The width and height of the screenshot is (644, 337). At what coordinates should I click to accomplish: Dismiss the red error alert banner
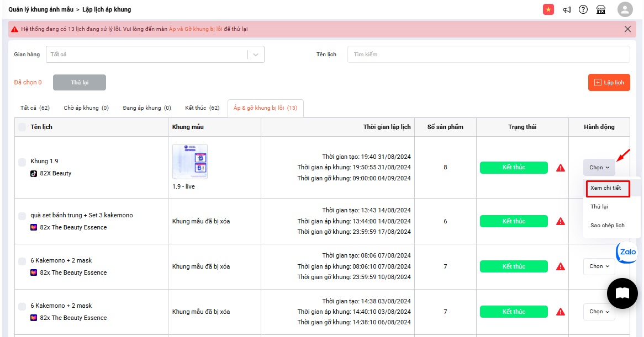pos(627,29)
